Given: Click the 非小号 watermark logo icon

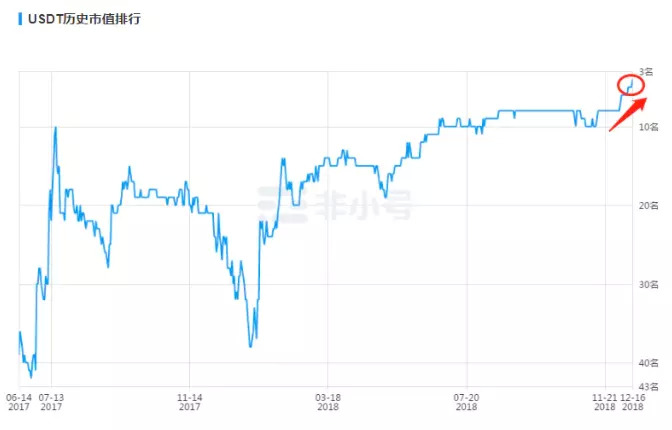Looking at the screenshot, I should pyautogui.click(x=273, y=204).
